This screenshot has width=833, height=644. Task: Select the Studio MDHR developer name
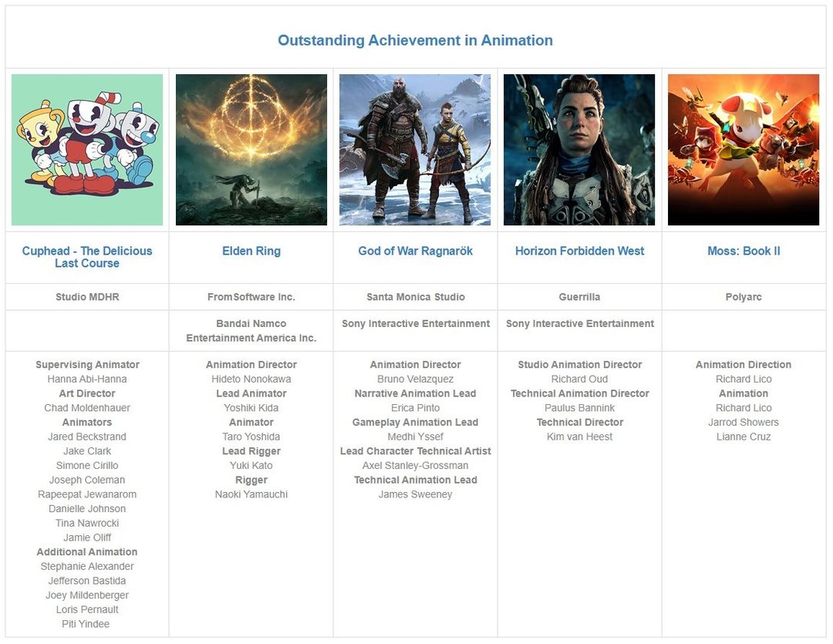point(87,297)
